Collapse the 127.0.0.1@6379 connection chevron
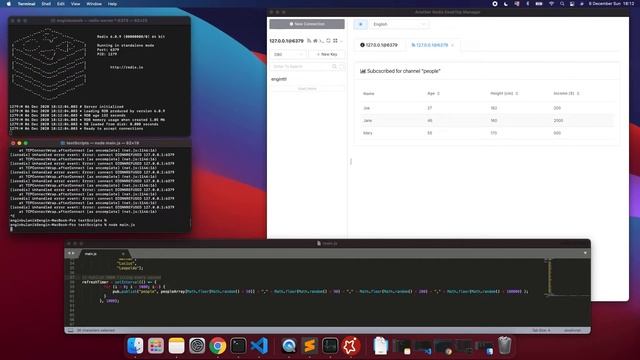This screenshot has width=640, height=360. click(x=342, y=41)
